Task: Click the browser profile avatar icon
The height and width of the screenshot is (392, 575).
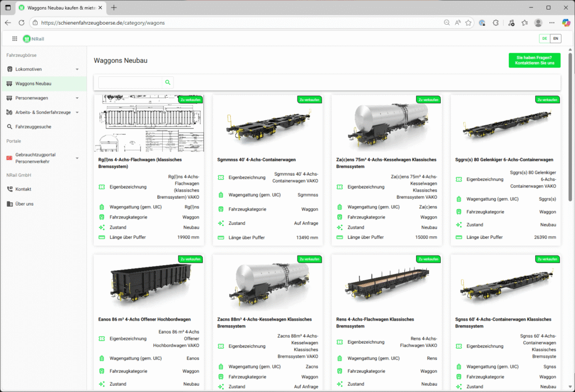Action: pos(539,22)
